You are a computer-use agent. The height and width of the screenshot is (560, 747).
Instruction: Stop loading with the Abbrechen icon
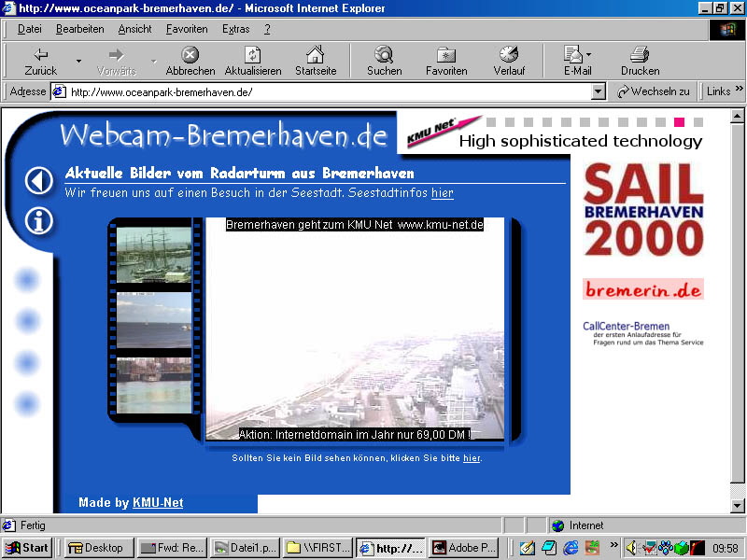[x=190, y=55]
